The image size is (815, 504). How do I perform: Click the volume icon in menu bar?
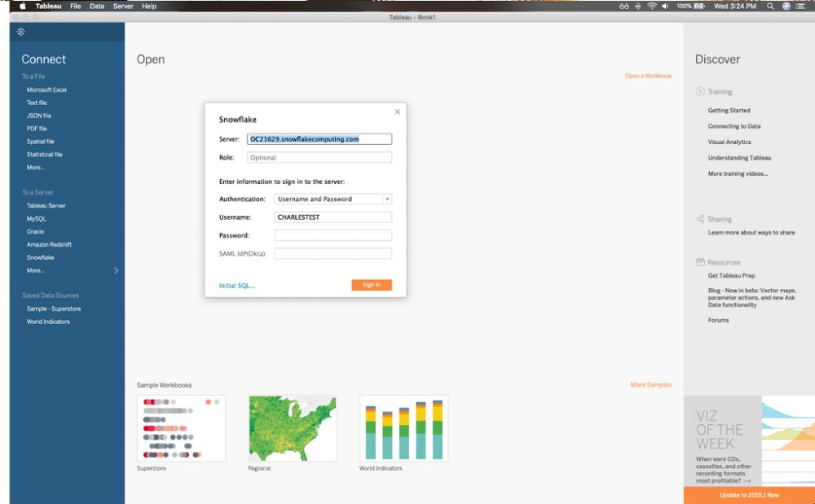coord(665,7)
